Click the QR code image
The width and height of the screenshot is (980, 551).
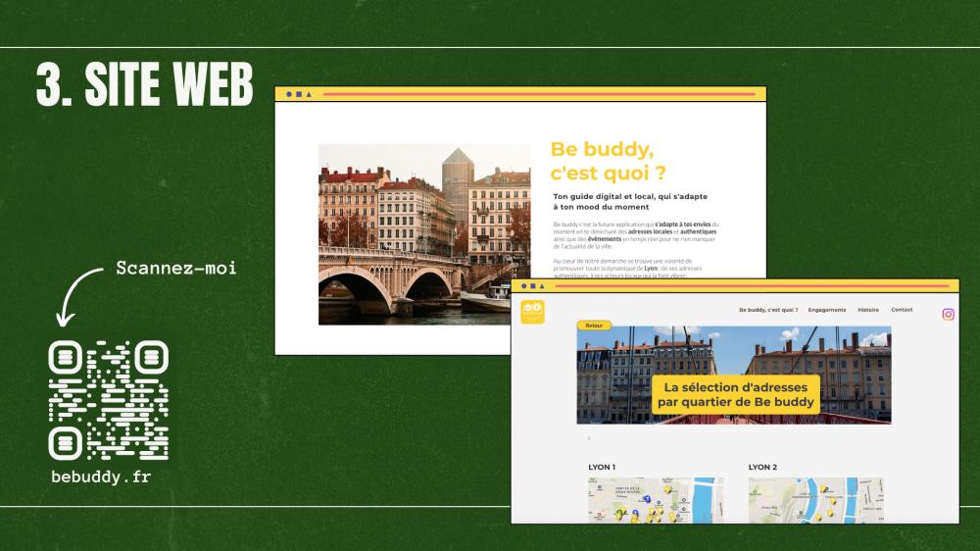[108, 400]
